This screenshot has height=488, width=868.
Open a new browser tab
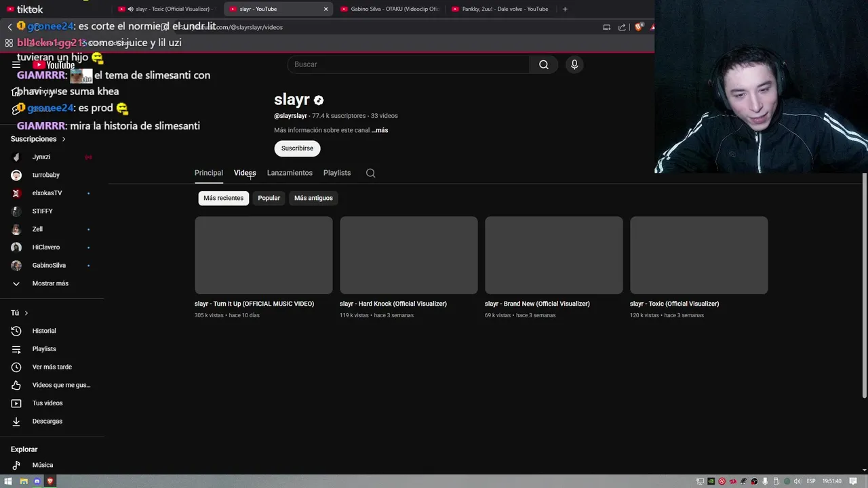565,9
